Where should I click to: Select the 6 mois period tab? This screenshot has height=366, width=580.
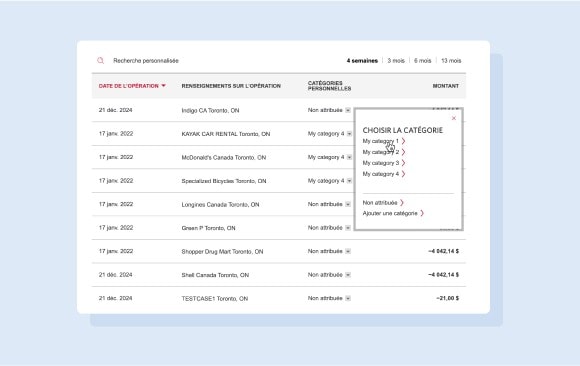coord(422,60)
